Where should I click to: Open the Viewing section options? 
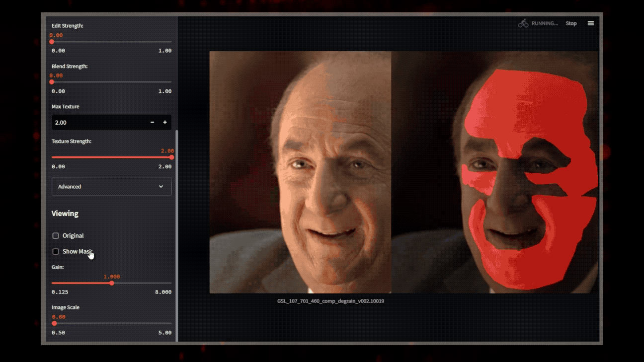click(65, 213)
